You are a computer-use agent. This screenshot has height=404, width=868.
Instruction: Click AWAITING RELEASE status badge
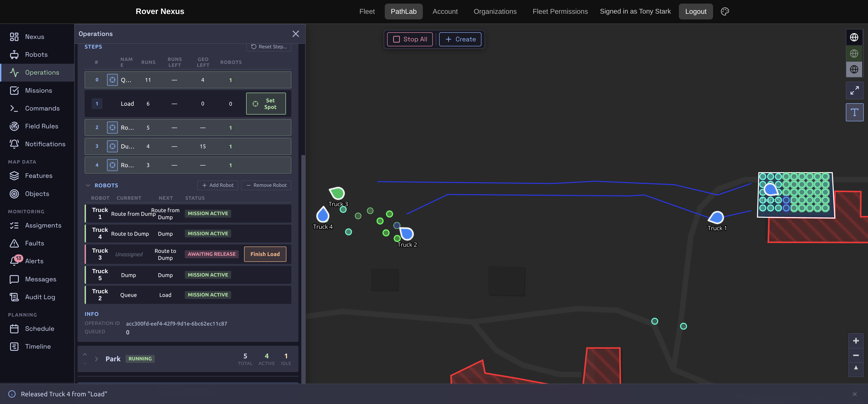[212, 254]
